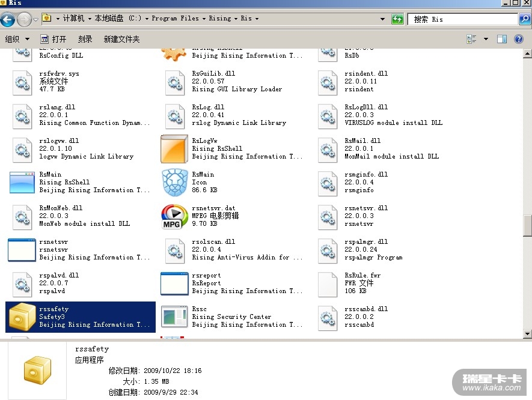This screenshot has height=400, width=532.
Task: Select rsscanbd.dll file icon
Action: [x=328, y=318]
